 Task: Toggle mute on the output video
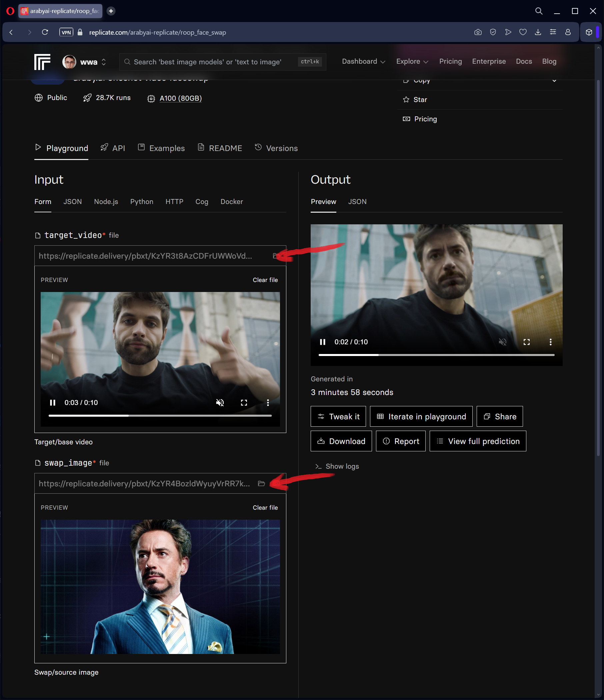point(502,342)
